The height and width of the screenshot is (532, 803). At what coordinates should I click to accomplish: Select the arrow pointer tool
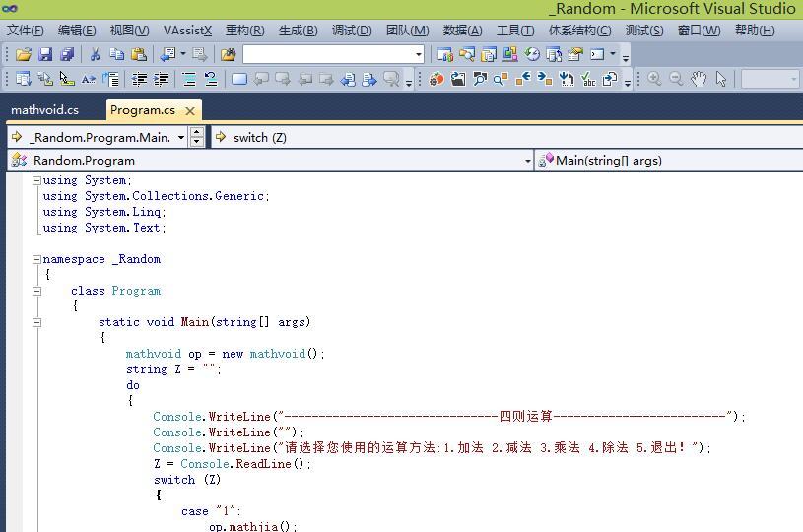[721, 79]
